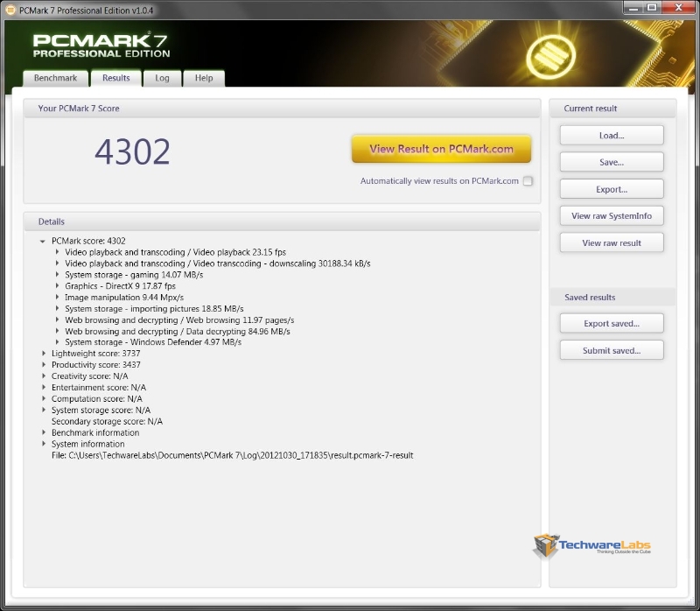Select the Results tab
700x611 pixels.
[116, 78]
